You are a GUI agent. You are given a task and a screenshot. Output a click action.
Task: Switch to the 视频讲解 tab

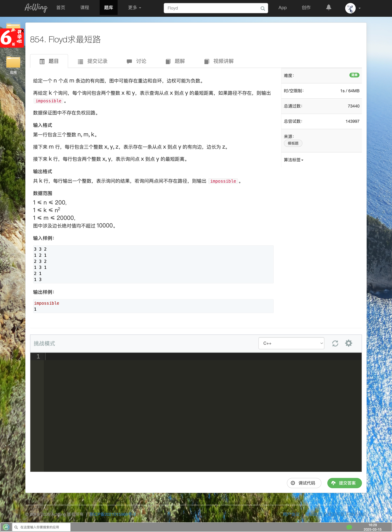(219, 61)
